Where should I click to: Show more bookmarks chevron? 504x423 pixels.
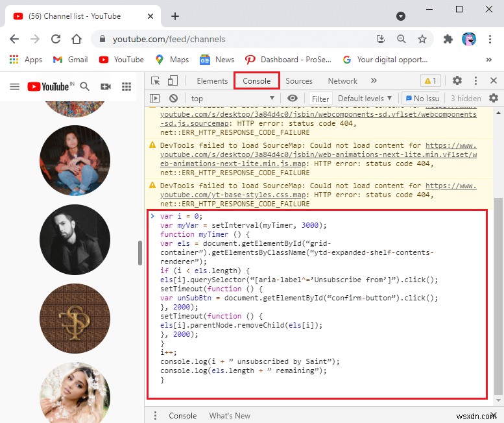pos(489,60)
